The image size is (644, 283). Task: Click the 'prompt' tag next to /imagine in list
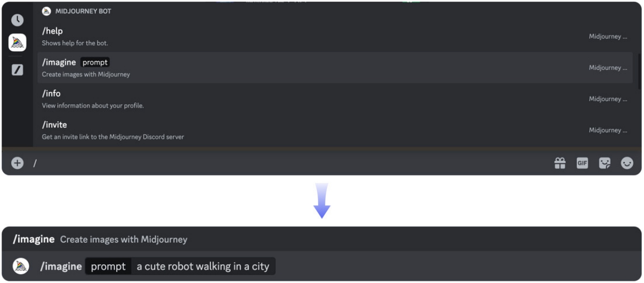pos(95,62)
